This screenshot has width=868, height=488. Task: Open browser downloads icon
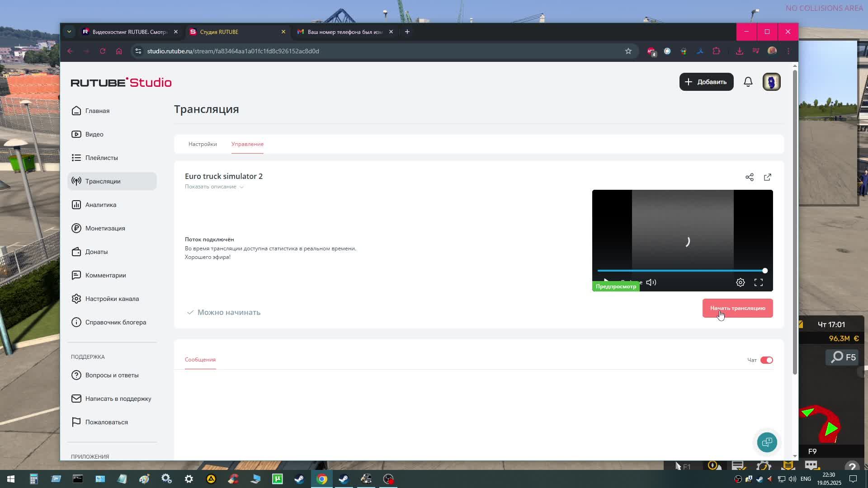(740, 51)
